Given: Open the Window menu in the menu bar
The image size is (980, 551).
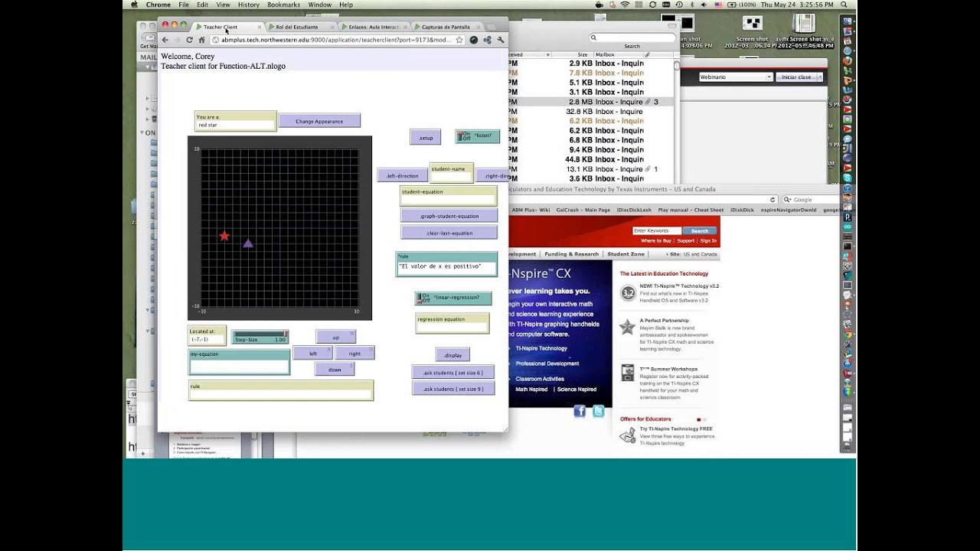Looking at the screenshot, I should [x=320, y=5].
